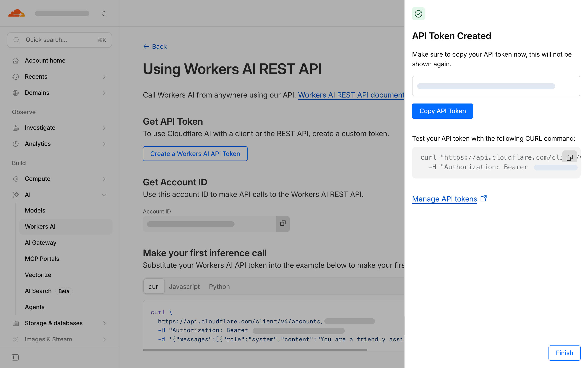Click the Analytics pie chart icon
Image resolution: width=588 pixels, height=368 pixels.
[x=16, y=144]
